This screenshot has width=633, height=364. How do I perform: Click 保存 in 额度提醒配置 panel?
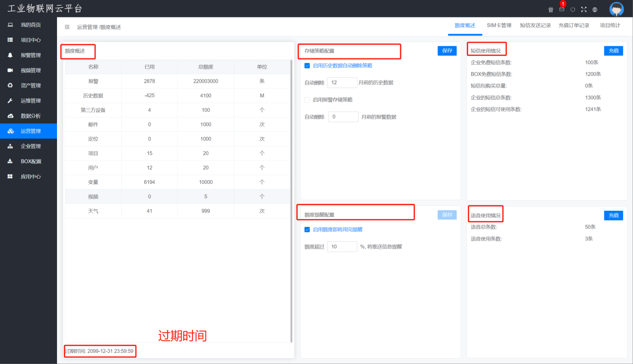tap(447, 215)
